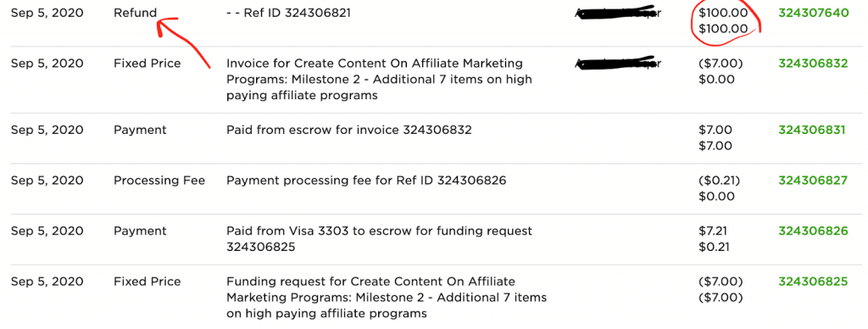868x329 pixels.
Task: Open reference ID link 324307640
Action: click(813, 13)
